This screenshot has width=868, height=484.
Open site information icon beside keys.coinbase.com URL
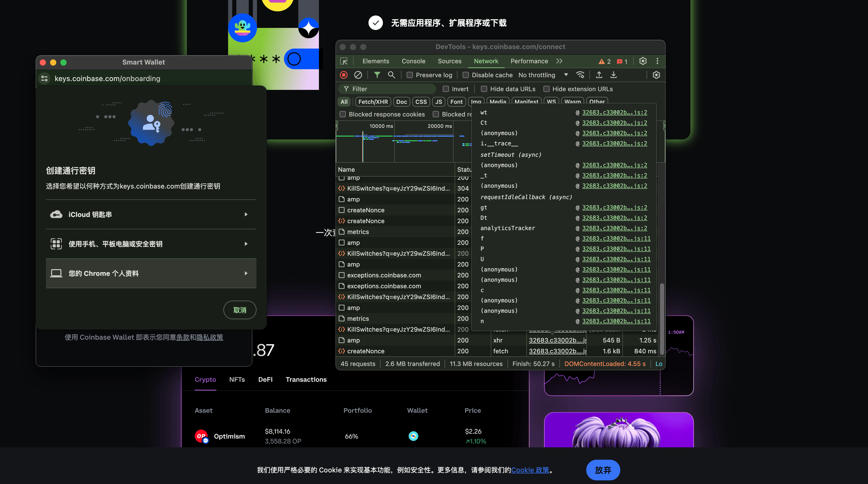pos(44,79)
